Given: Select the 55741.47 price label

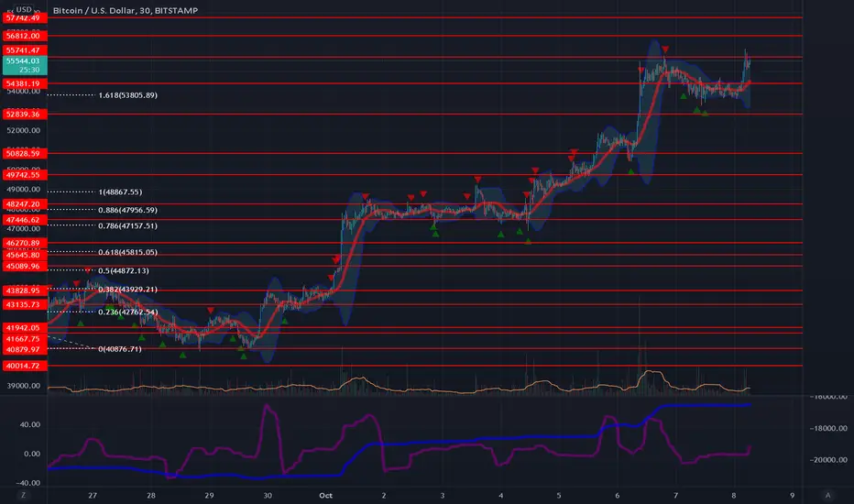Looking at the screenshot, I should pos(25,50).
